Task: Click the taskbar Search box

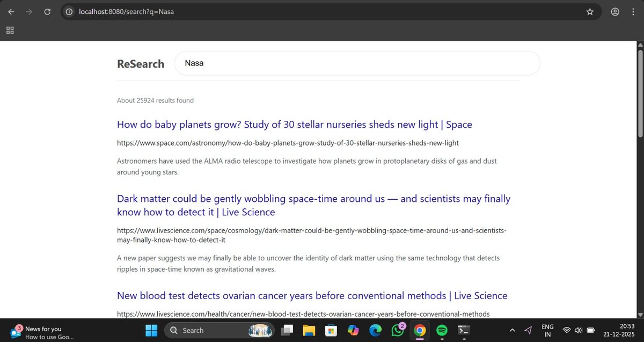Action: (x=220, y=330)
